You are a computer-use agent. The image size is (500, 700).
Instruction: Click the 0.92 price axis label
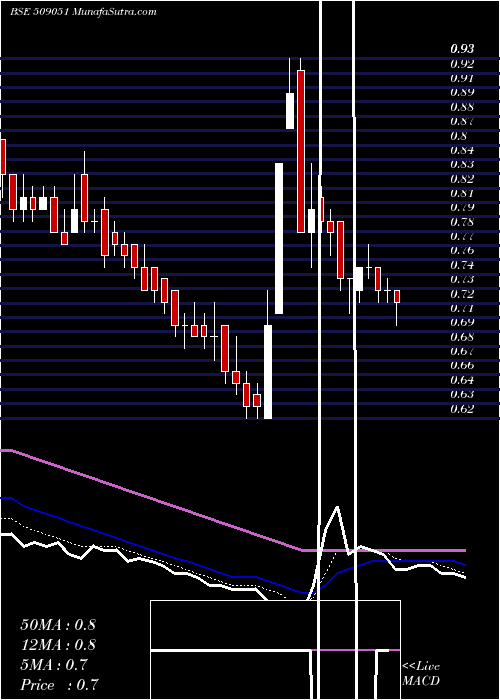462,63
